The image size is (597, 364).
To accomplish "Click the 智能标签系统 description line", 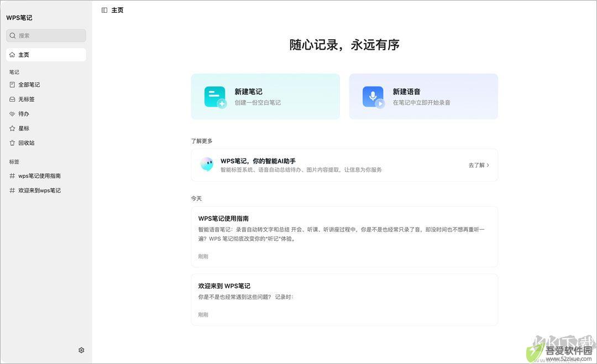I will tap(301, 170).
